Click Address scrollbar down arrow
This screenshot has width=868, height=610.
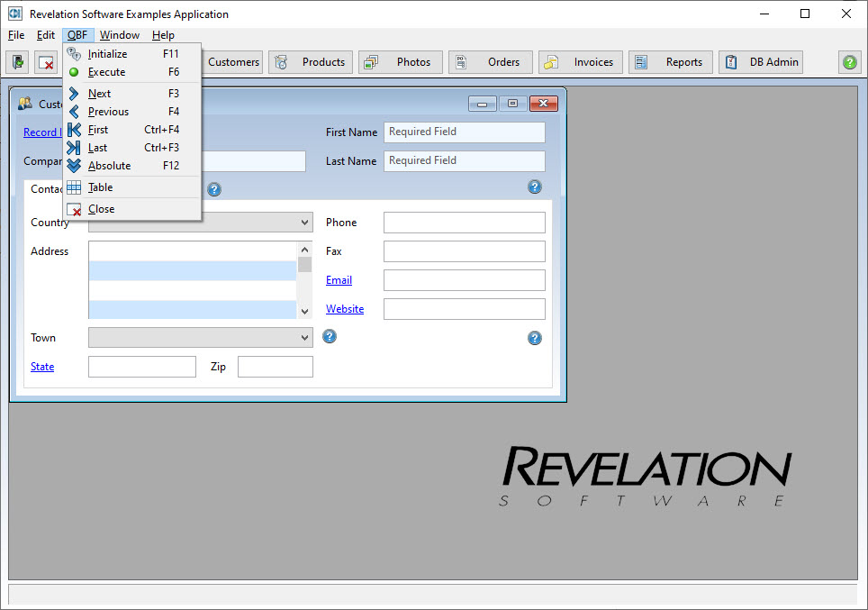pyautogui.click(x=304, y=312)
